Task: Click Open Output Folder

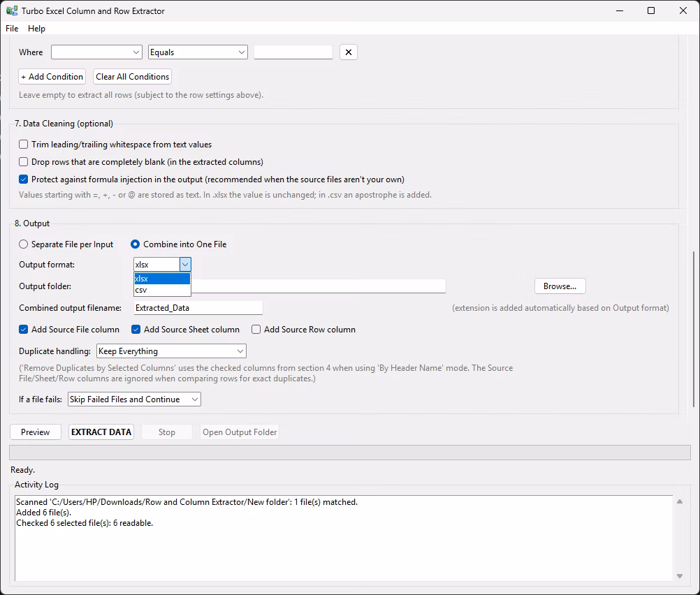Action: coord(240,432)
